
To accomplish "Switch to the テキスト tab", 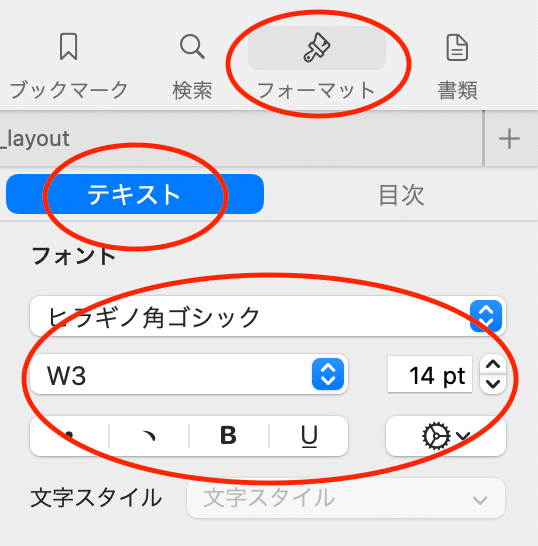I will 135,194.
